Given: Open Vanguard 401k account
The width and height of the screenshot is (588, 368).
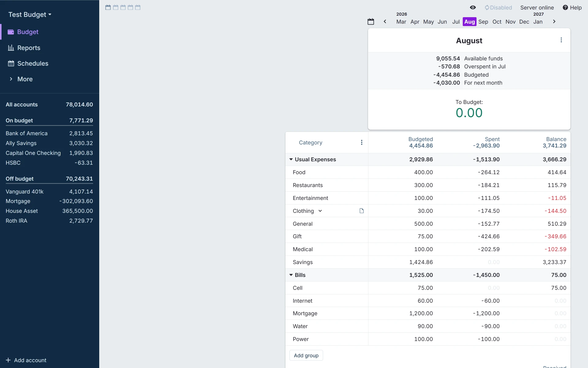Looking at the screenshot, I should 49,192.
